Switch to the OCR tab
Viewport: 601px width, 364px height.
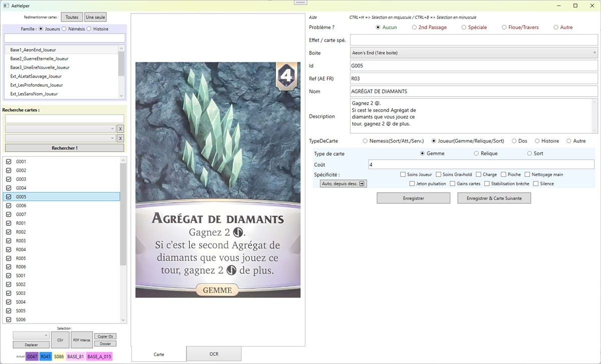[214, 354]
